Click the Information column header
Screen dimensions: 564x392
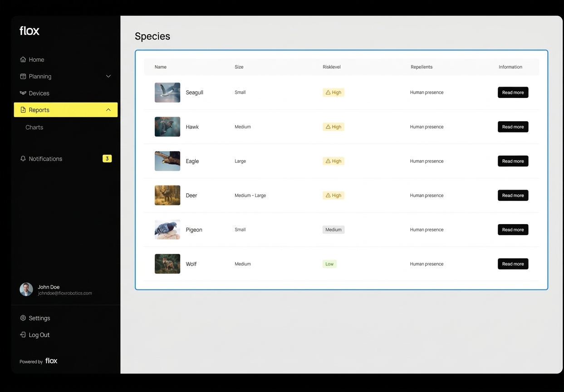point(510,67)
